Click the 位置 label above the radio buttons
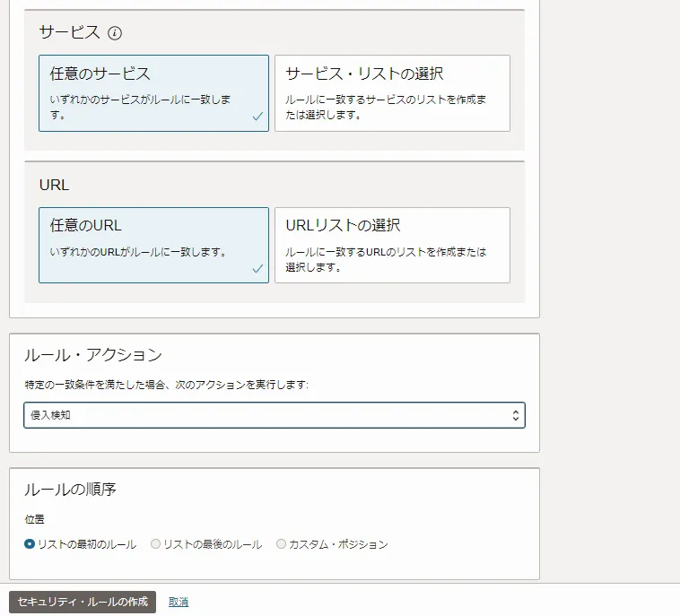Viewport: 680px width, 616px height. [34, 519]
